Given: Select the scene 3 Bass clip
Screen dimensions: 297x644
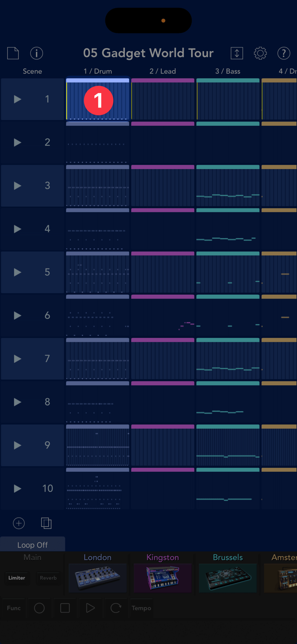Looking at the screenshot, I should coord(228,186).
